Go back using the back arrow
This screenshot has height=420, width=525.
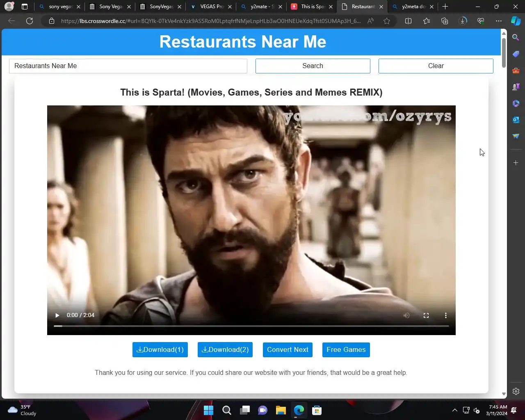tap(11, 21)
